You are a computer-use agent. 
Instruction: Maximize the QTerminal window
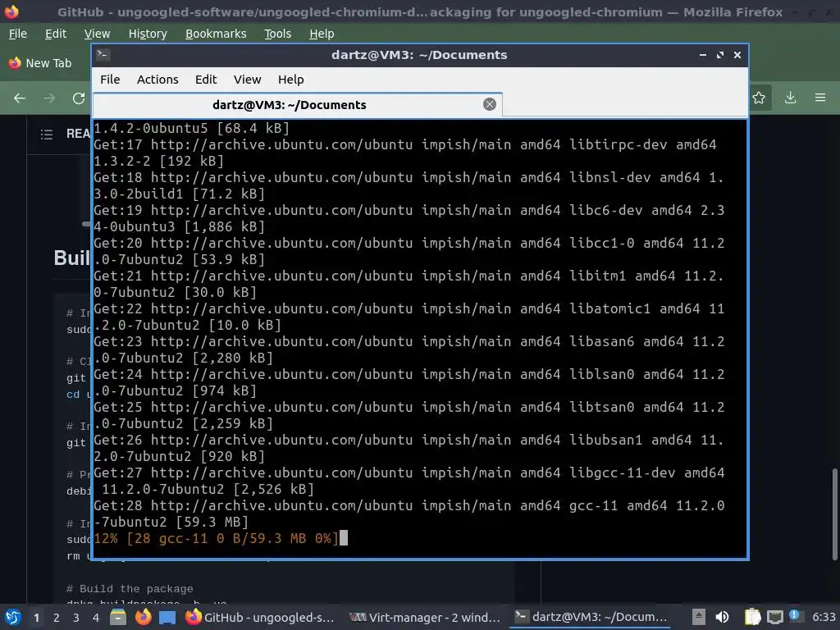[x=720, y=55]
